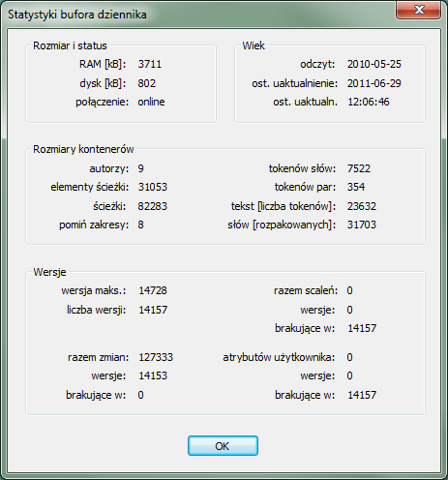Screen dimensions: 448x480
Task: Click the słów [rozpakowanych] value 31703
Action: tap(362, 225)
